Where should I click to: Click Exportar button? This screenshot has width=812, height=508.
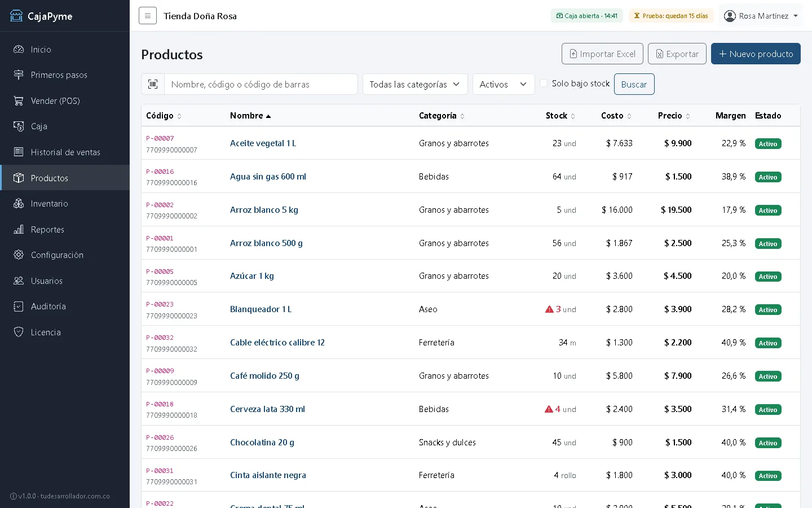(x=677, y=54)
